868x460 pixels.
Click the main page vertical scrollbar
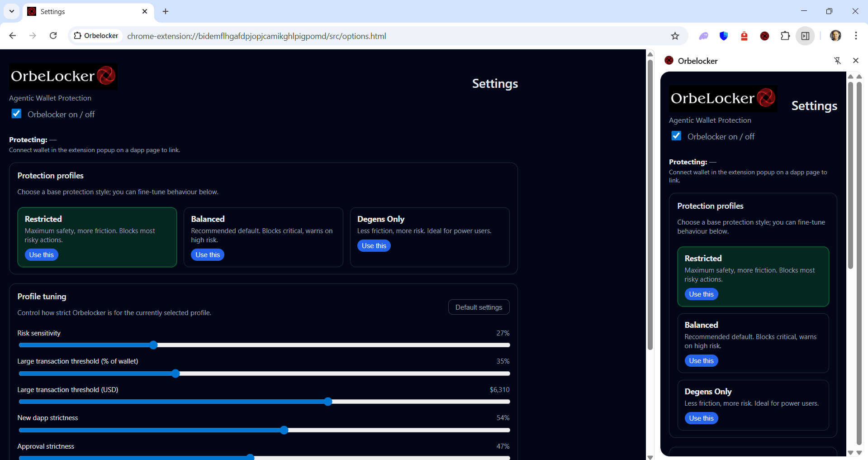point(650,205)
